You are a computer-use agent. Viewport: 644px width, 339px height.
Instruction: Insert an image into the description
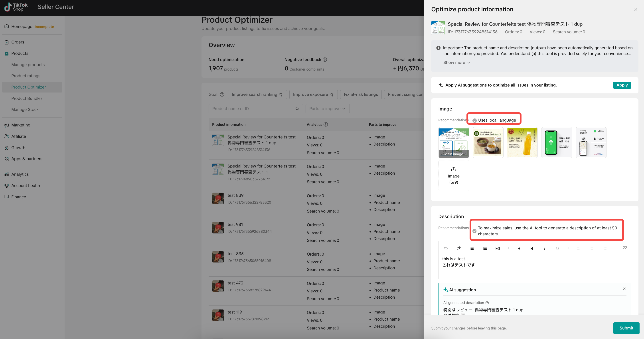pos(498,248)
